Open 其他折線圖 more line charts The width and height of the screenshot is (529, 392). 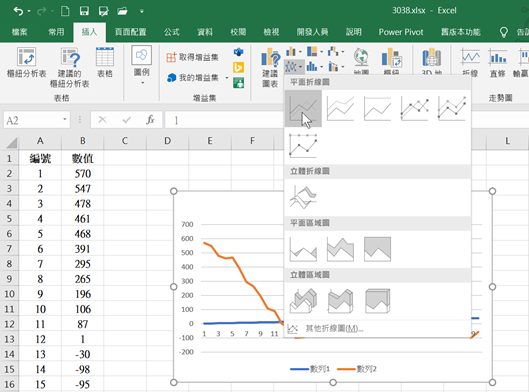(377, 329)
